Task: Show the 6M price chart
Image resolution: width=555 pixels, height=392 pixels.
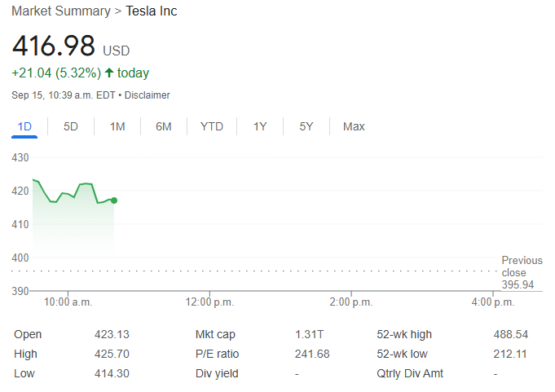Action: click(x=164, y=126)
